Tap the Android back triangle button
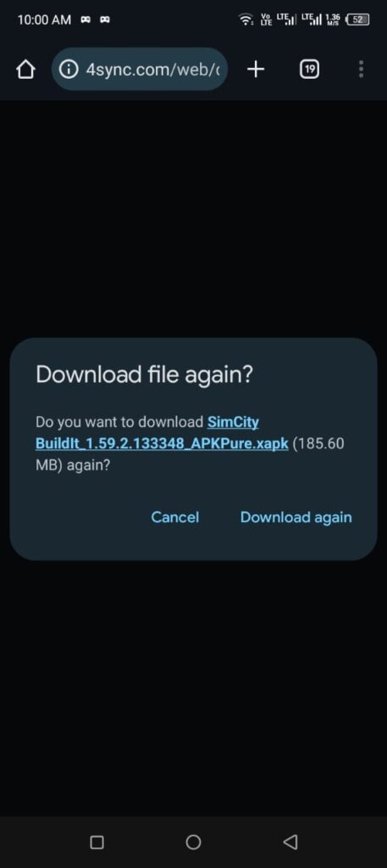Screen dimensions: 387x868 point(290,842)
